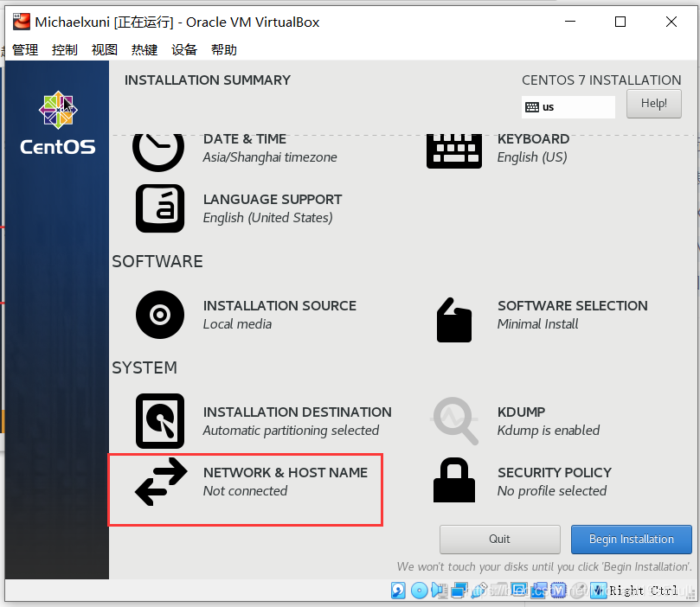Open Keyboard layout settings icon
Screen dimensions: 700x607
click(x=454, y=150)
